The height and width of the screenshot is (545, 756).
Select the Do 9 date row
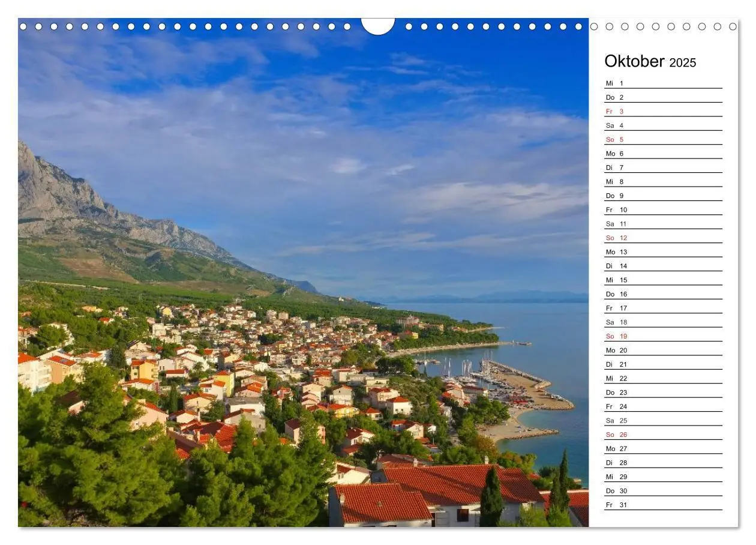[x=663, y=195]
